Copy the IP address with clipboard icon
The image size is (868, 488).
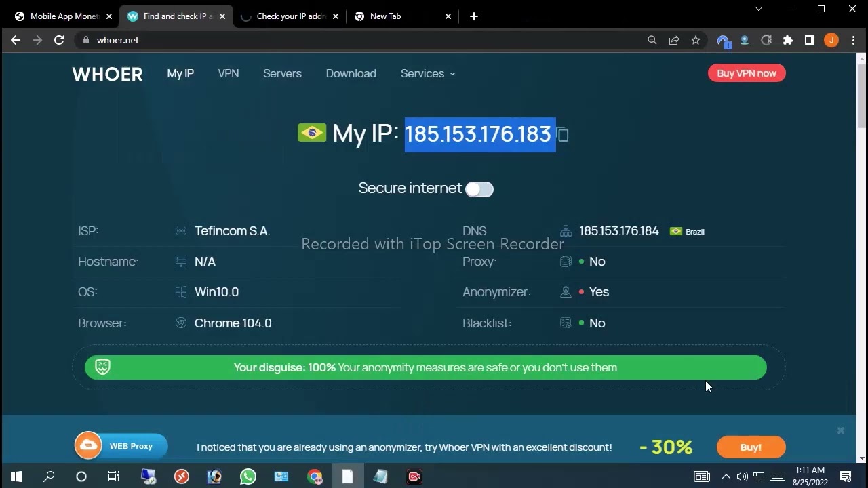click(563, 134)
